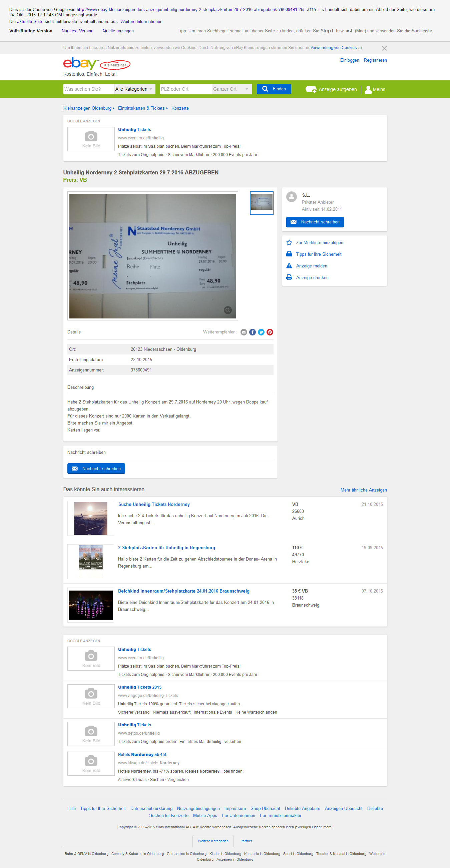Open the Alle Kategorien dropdown
450x868 pixels.
click(134, 89)
